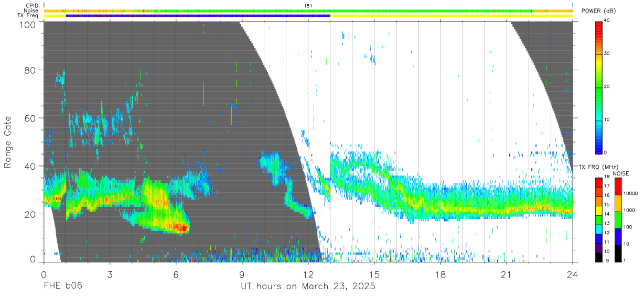644x297 pixels.
Task: Click the POWER colorbar label '30'
Action: coord(607,53)
